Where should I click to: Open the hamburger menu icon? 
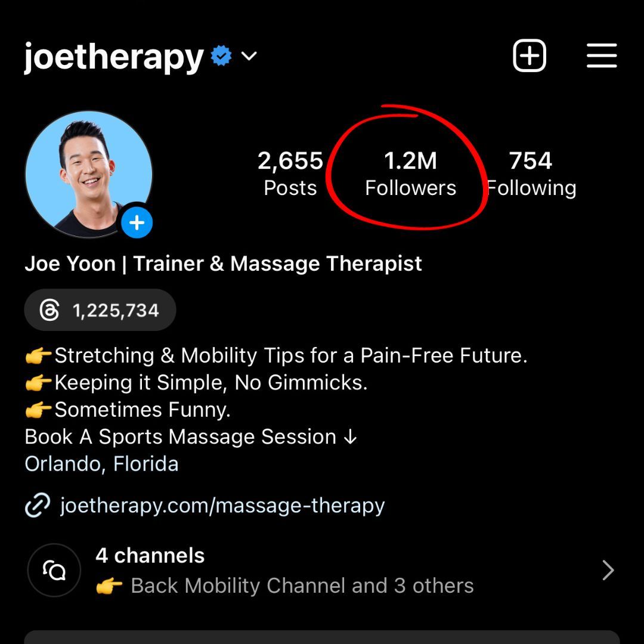(x=601, y=55)
